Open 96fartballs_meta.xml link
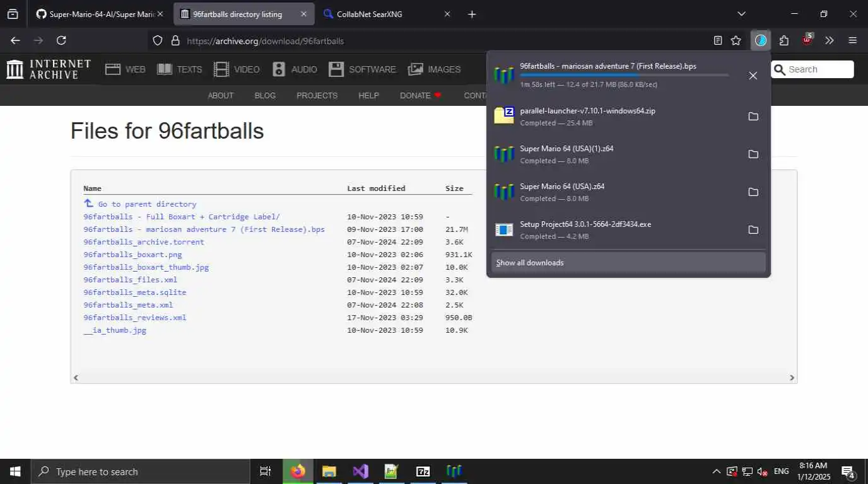Screen dimensions: 868x484 (128, 305)
